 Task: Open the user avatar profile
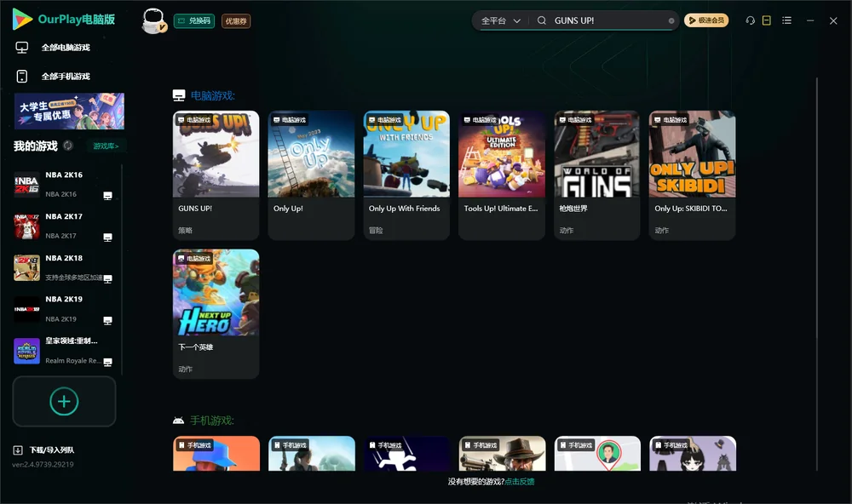153,20
